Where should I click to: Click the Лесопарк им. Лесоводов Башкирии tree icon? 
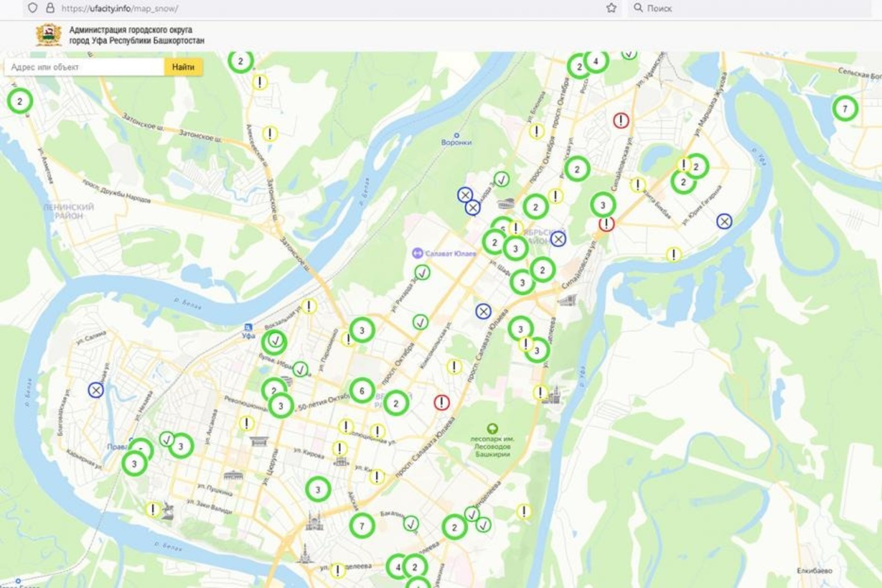click(x=492, y=428)
